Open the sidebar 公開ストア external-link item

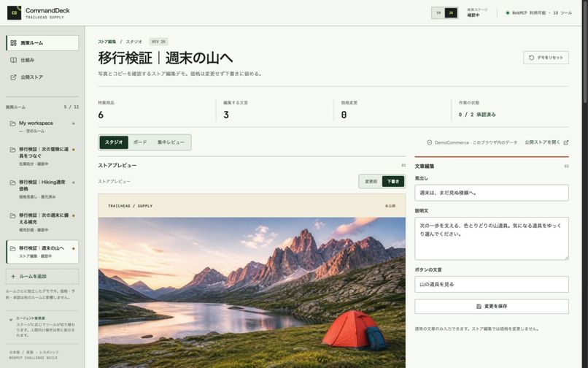click(42, 77)
